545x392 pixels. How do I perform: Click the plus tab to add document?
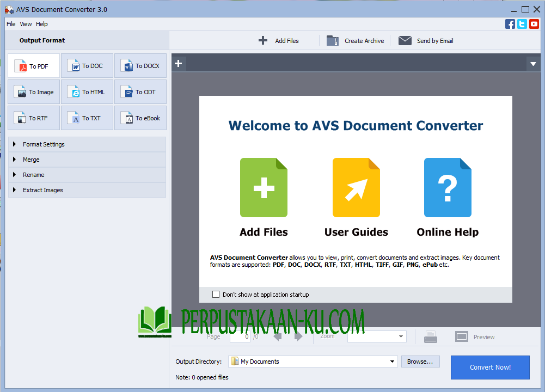[x=179, y=64]
